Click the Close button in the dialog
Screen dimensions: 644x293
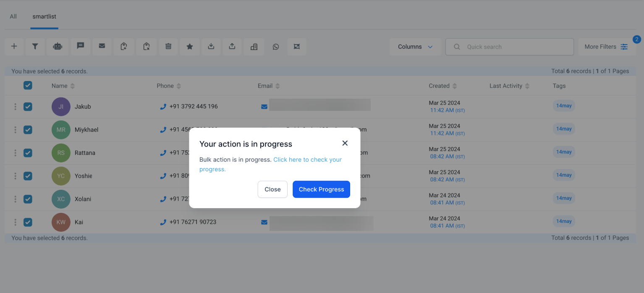tap(272, 189)
